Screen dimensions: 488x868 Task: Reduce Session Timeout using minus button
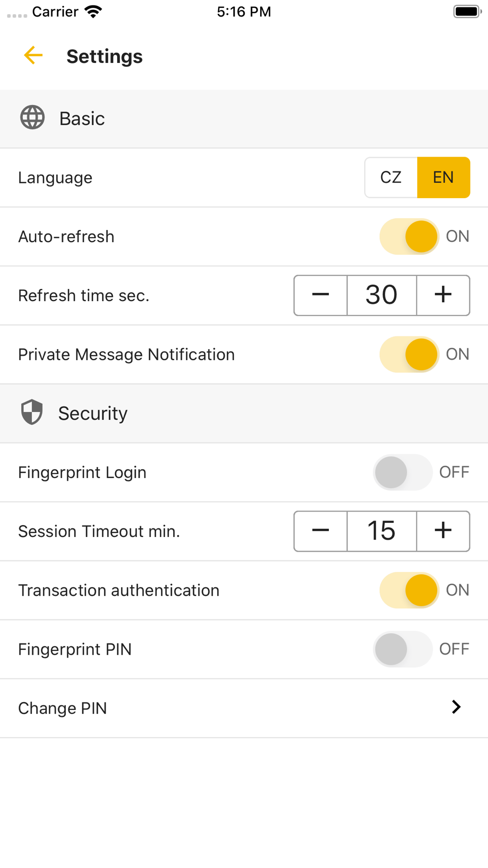[x=321, y=531]
